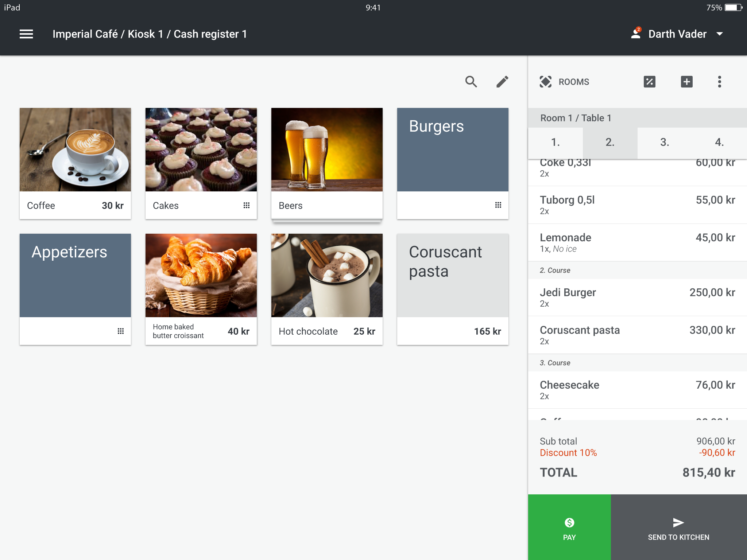The height and width of the screenshot is (560, 747).
Task: Click the Darth Vader user profile icon
Action: [636, 34]
